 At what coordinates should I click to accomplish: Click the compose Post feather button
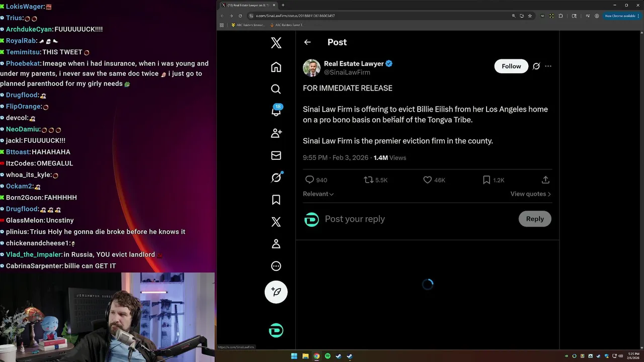pos(276,292)
